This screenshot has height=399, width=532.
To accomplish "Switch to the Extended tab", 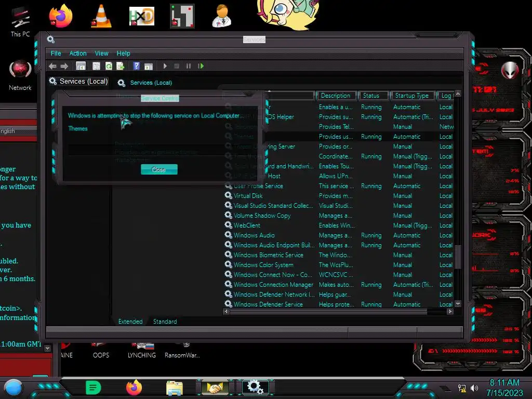I will coord(130,321).
